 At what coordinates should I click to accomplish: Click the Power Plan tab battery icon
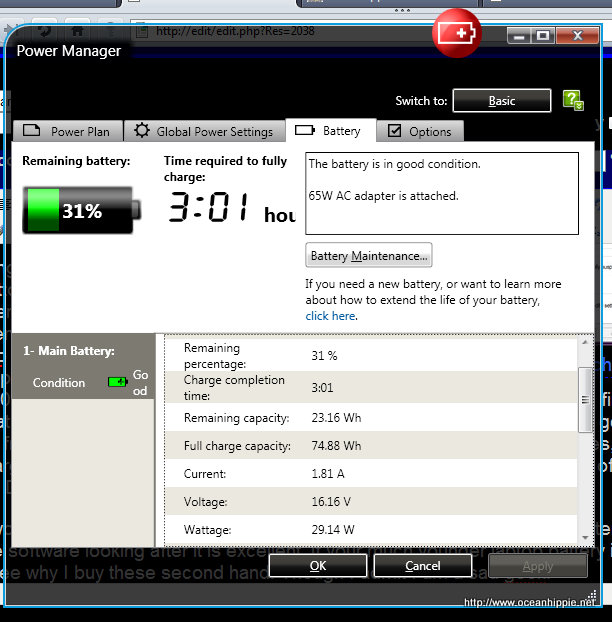point(32,130)
